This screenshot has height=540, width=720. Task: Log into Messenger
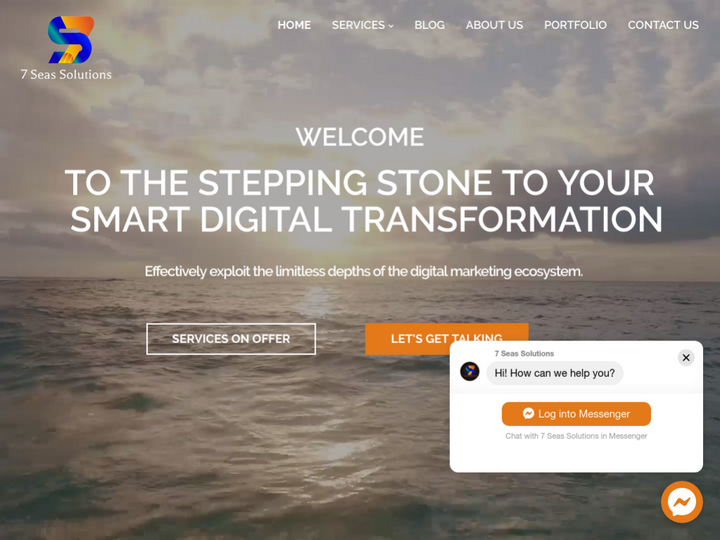click(576, 414)
